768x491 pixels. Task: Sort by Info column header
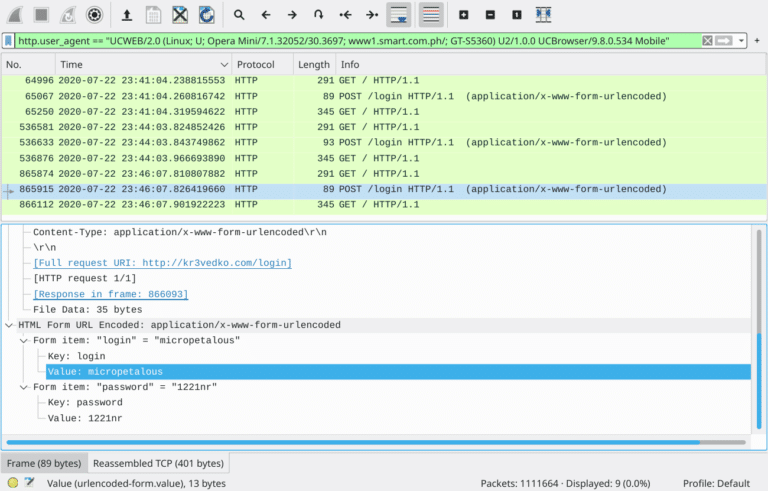[x=551, y=64]
